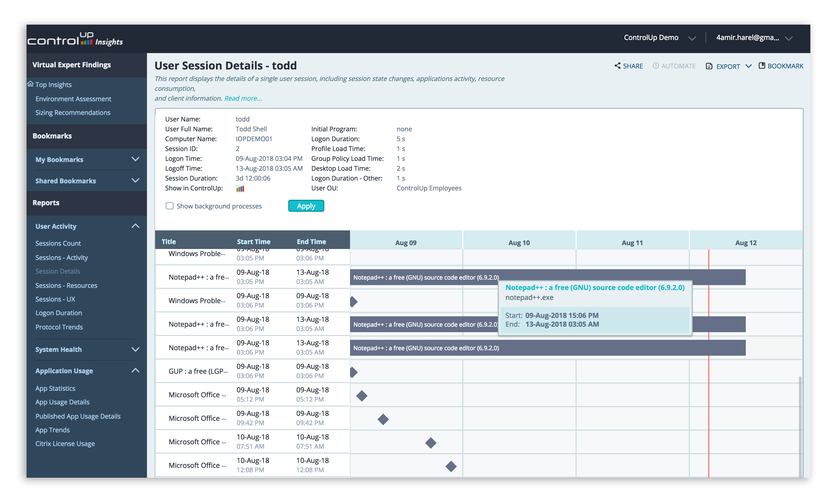The image size is (838, 504).
Task: Open the Sessions - Activity report
Action: coord(62,257)
